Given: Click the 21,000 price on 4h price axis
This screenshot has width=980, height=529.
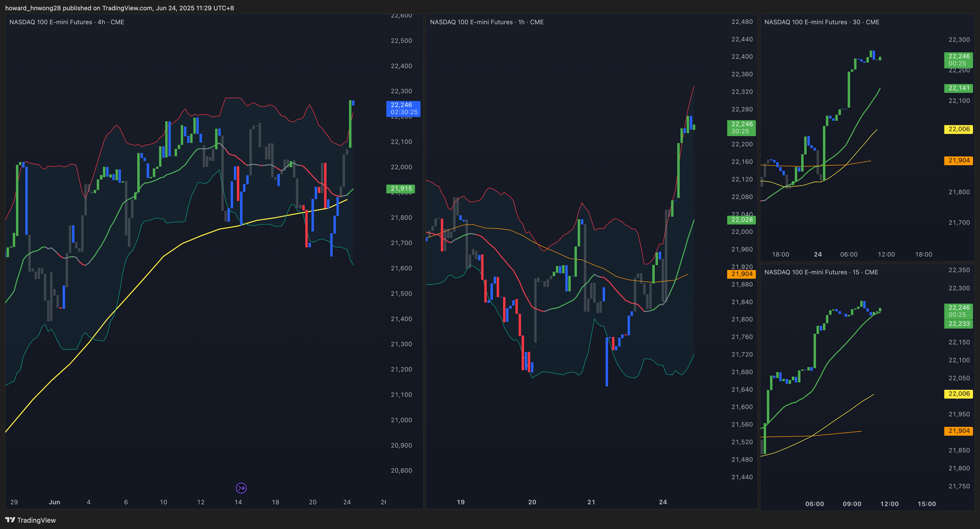Looking at the screenshot, I should pyautogui.click(x=401, y=420).
